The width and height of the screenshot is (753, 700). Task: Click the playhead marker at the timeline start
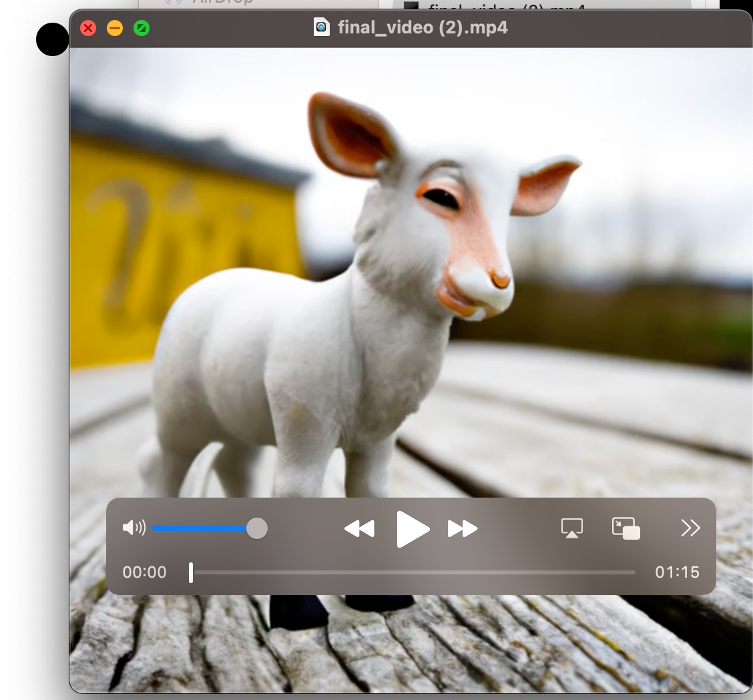[x=191, y=572]
